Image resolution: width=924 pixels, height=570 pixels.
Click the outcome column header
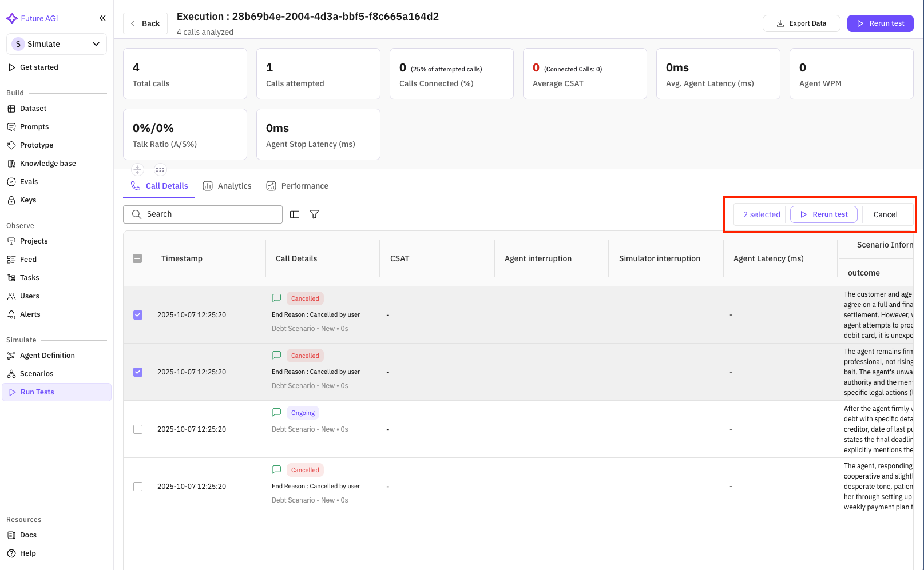tap(864, 273)
